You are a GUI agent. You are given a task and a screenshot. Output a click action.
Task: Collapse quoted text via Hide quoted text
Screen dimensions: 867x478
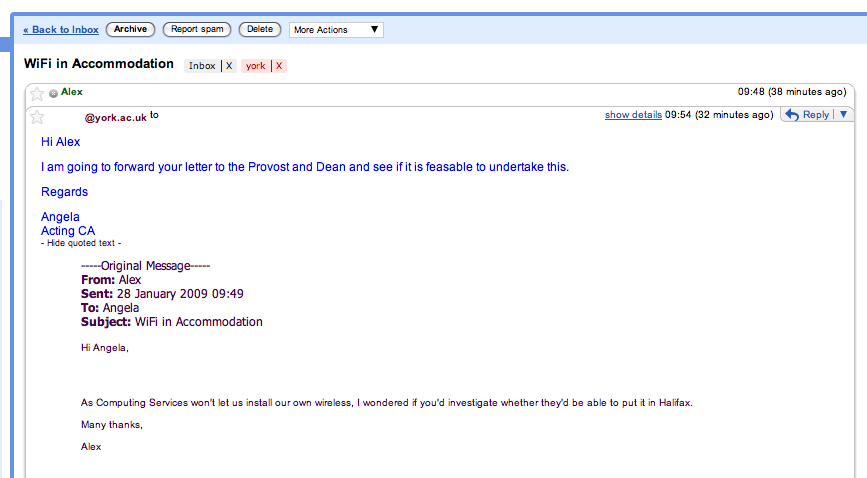coord(81,243)
